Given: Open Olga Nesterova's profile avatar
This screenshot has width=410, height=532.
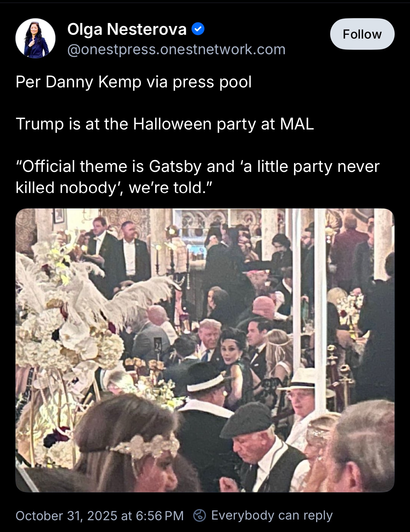Looking at the screenshot, I should 35,38.
